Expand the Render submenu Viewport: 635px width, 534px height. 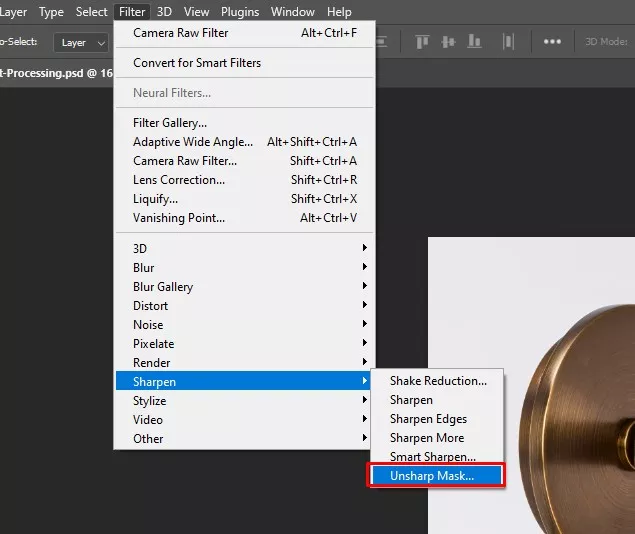245,362
